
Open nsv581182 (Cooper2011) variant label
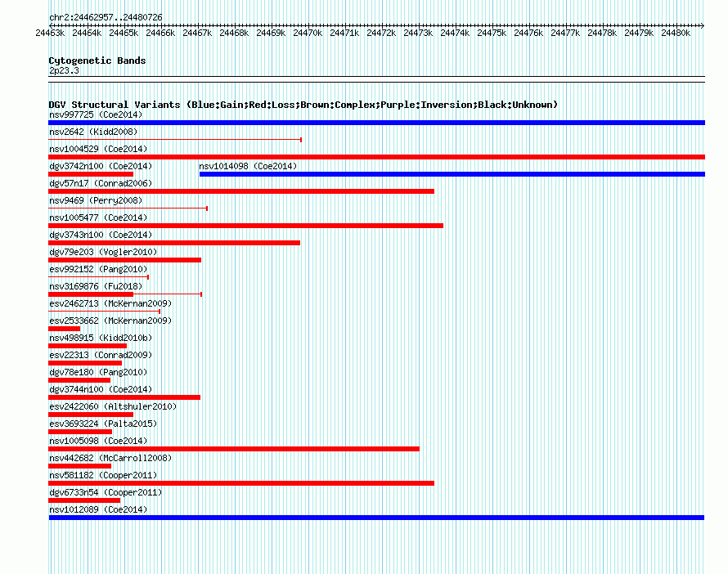[103, 475]
